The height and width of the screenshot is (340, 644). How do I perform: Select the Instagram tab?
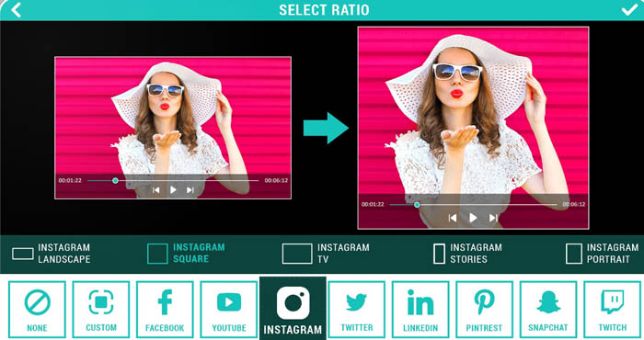pyautogui.click(x=293, y=309)
